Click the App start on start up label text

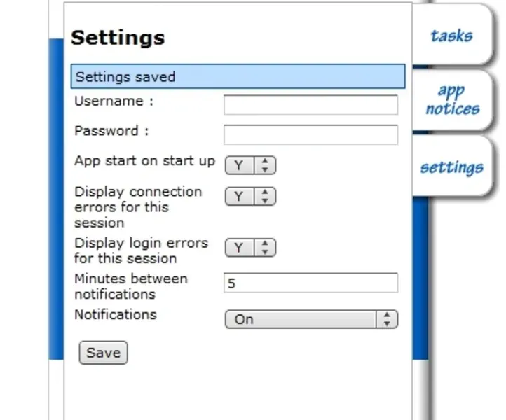click(144, 160)
